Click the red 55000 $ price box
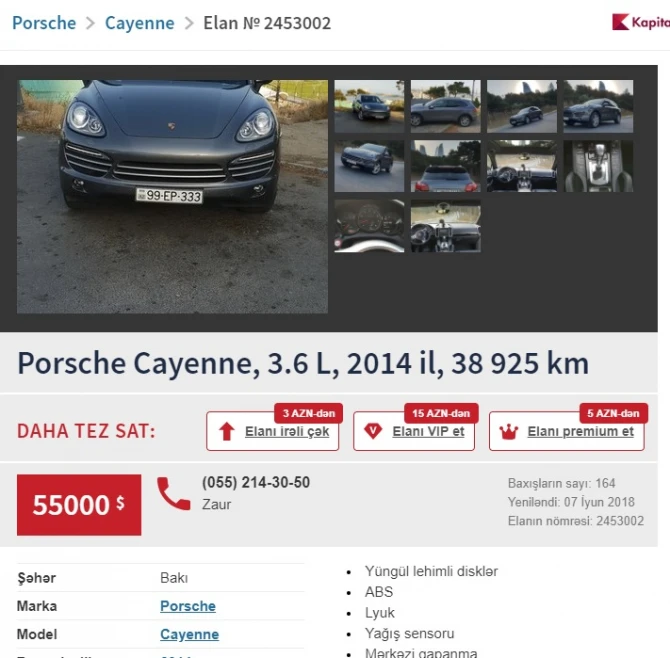This screenshot has height=658, width=670. pyautogui.click(x=79, y=505)
